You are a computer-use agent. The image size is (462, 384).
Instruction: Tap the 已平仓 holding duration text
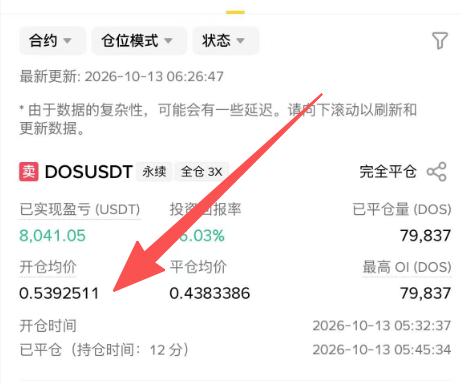[104, 350]
